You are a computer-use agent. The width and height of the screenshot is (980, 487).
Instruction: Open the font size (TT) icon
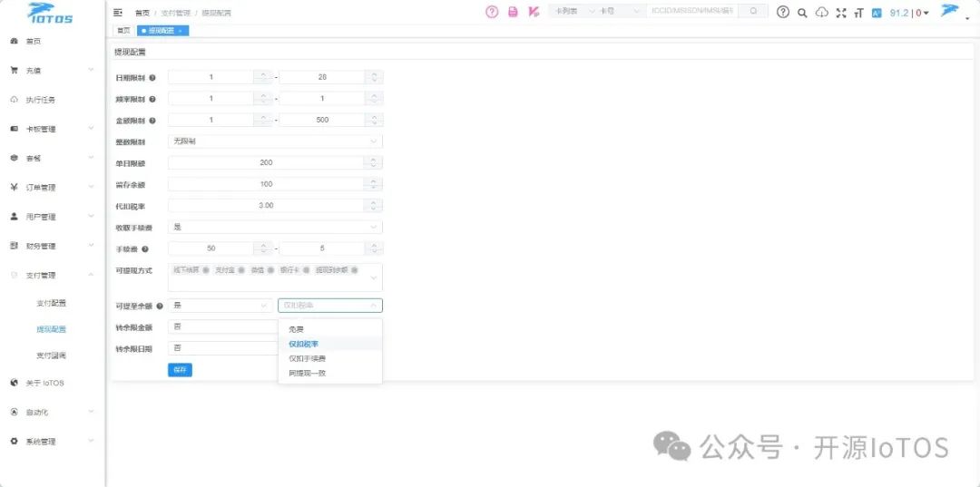(x=858, y=13)
